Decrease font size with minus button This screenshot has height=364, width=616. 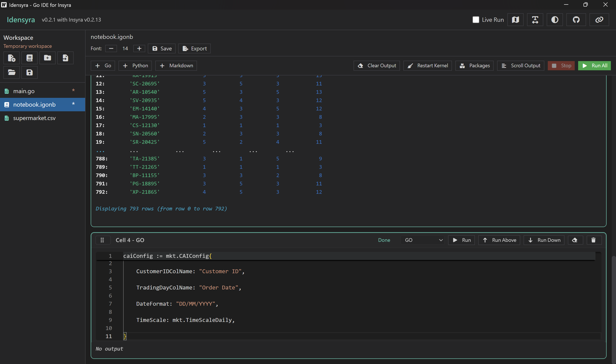pyautogui.click(x=111, y=48)
